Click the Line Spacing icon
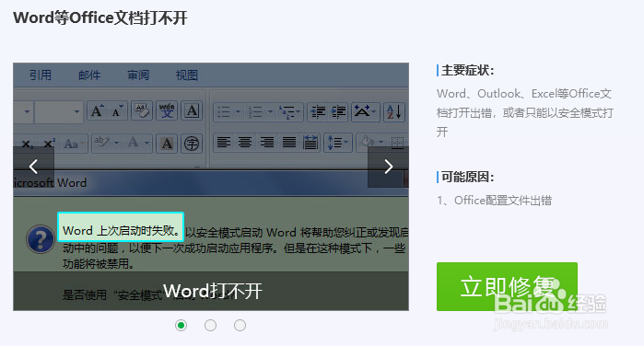This screenshot has height=346, width=644. [x=334, y=143]
